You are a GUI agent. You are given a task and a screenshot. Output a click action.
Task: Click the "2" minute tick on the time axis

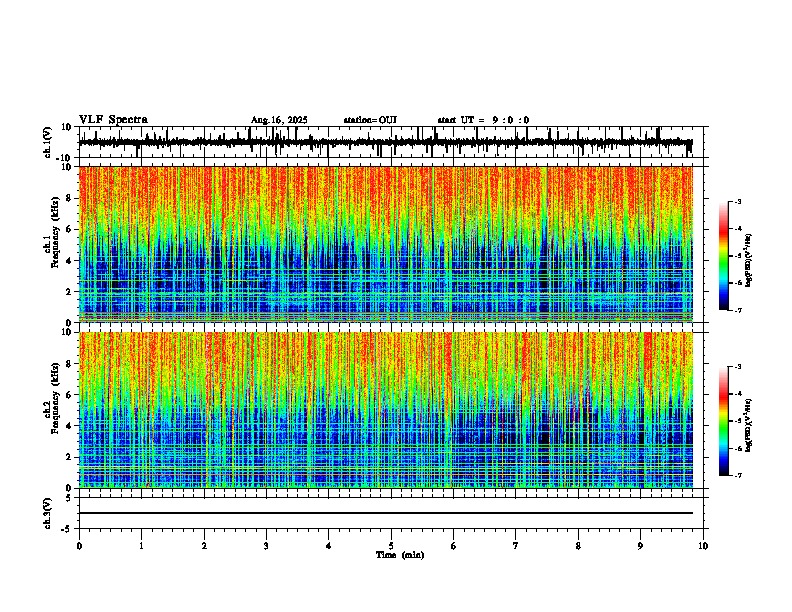204,546
